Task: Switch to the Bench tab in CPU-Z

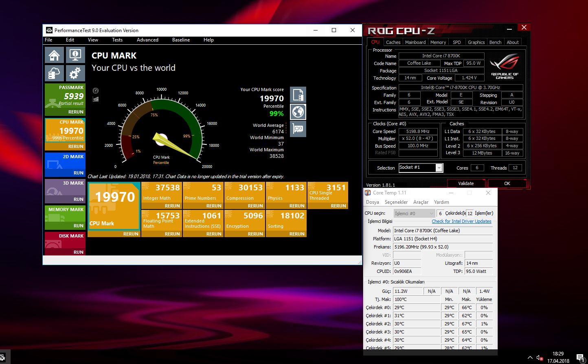Action: (495, 42)
